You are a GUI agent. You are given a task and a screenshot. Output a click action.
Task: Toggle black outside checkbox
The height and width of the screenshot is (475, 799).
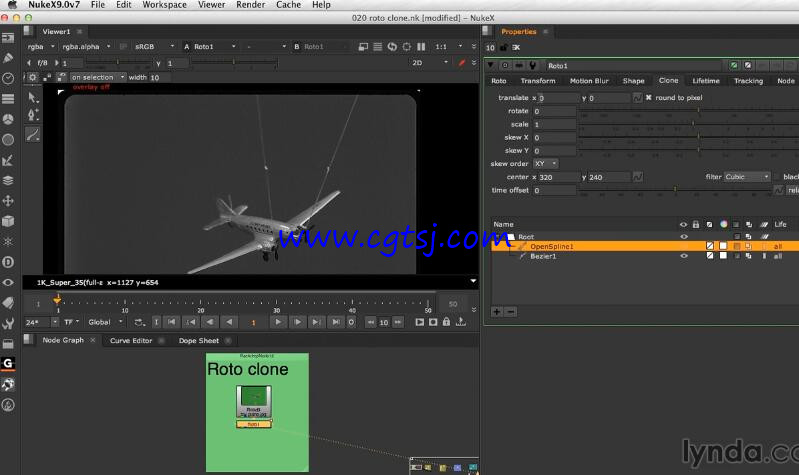(777, 177)
